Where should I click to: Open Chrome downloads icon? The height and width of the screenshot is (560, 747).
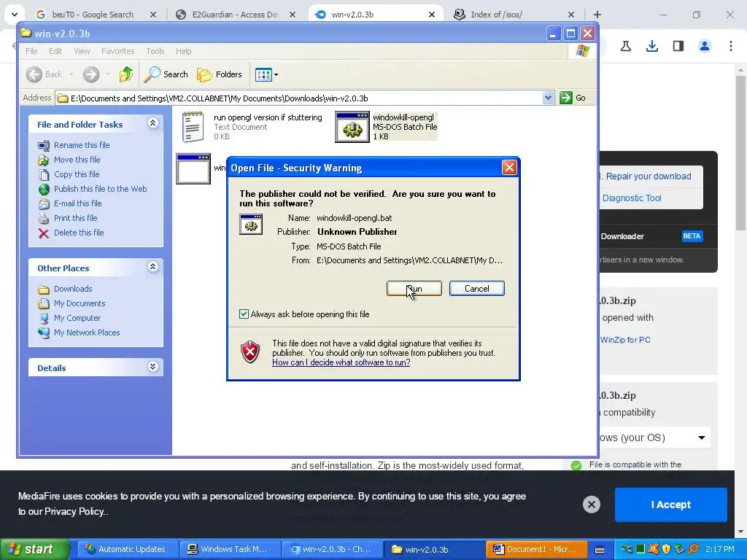652,46
